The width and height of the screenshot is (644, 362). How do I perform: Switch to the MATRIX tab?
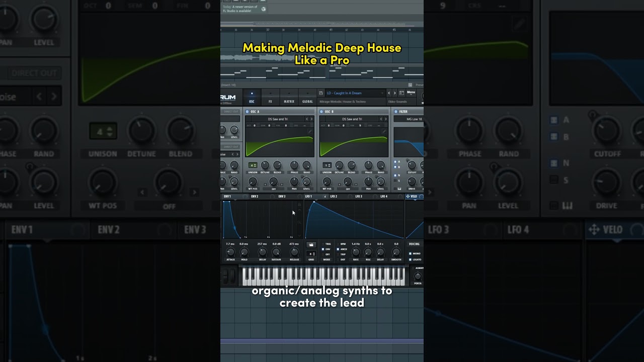click(289, 98)
